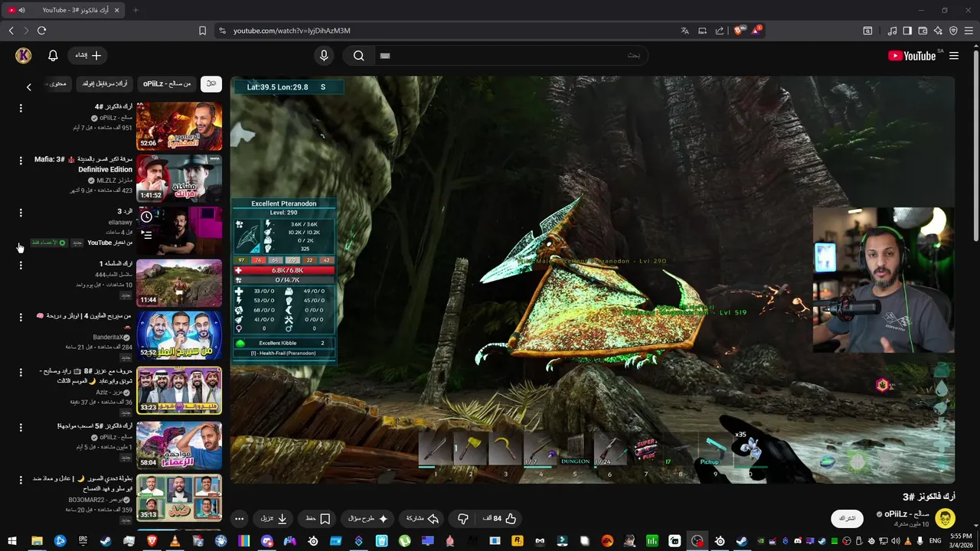
Task: Click the search magnifier button
Action: click(x=358, y=55)
